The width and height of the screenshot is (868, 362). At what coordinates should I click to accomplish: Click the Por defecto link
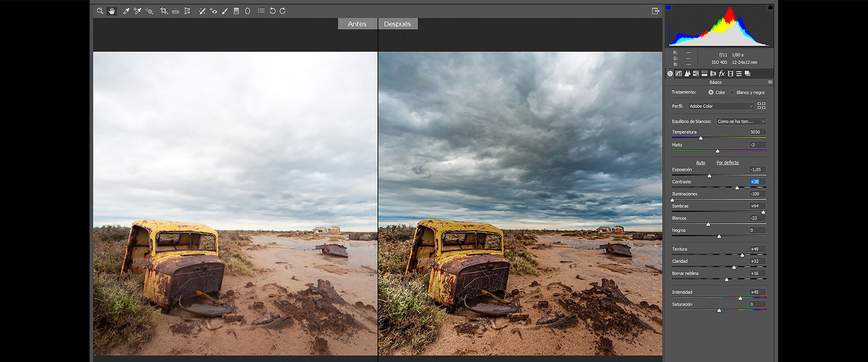[727, 162]
